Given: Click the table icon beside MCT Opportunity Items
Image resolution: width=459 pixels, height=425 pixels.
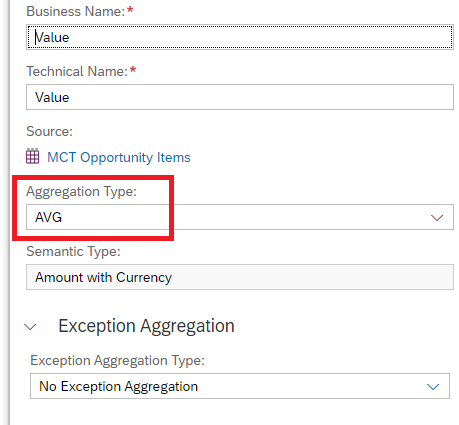Looking at the screenshot, I should pos(33,156).
